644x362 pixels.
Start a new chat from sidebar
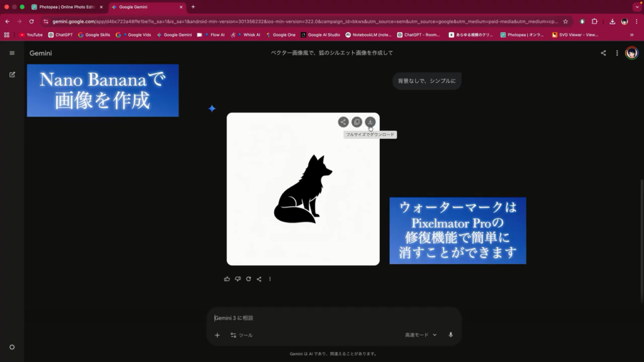tap(12, 75)
